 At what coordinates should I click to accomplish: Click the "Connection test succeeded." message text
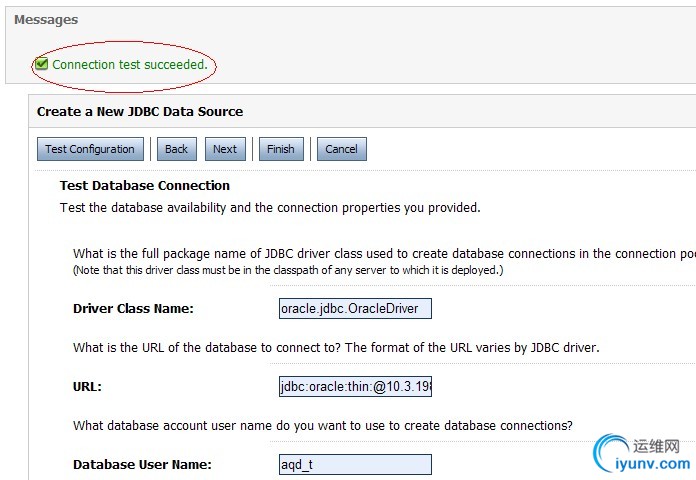(130, 65)
